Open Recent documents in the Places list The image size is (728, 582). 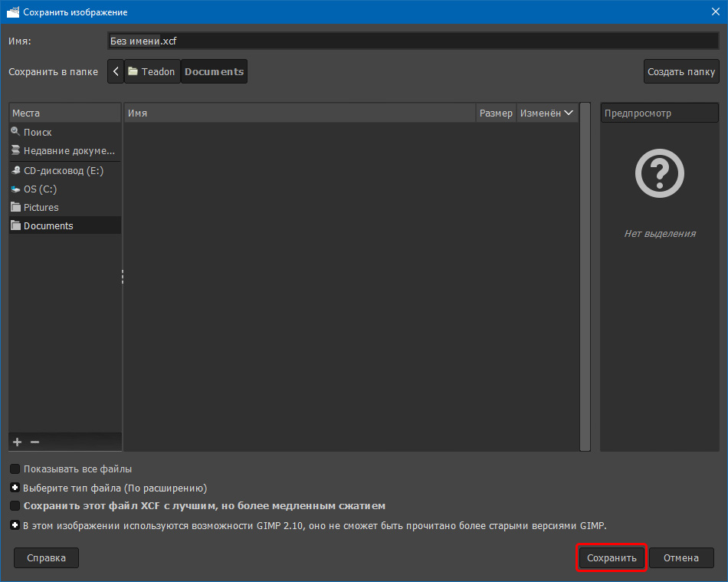(x=68, y=151)
